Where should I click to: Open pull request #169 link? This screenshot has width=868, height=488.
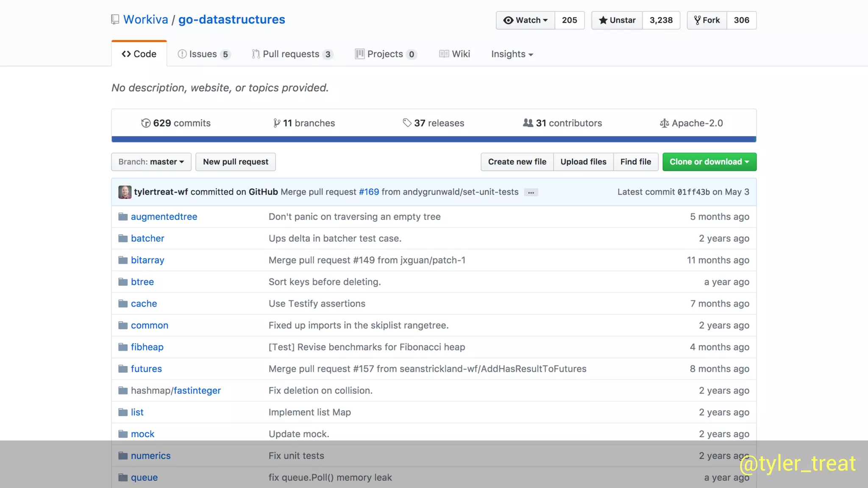(x=369, y=192)
